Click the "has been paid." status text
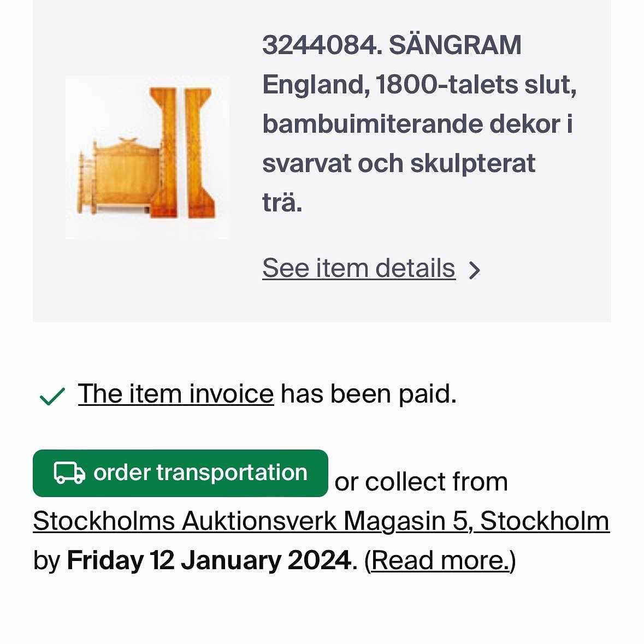This screenshot has height=644, width=644. pos(368,394)
